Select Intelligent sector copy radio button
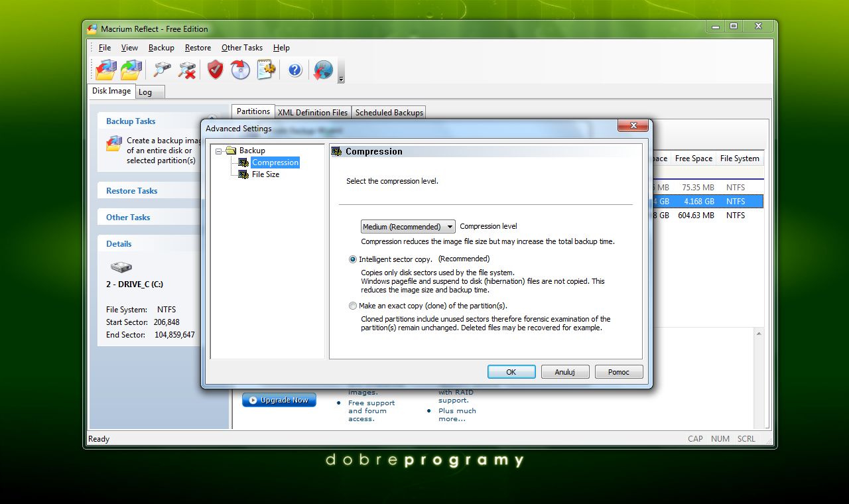This screenshot has width=849, height=504. [x=352, y=259]
